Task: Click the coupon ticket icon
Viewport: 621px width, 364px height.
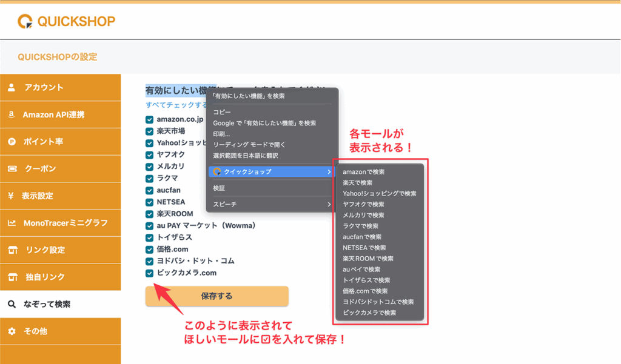Action: [x=12, y=168]
